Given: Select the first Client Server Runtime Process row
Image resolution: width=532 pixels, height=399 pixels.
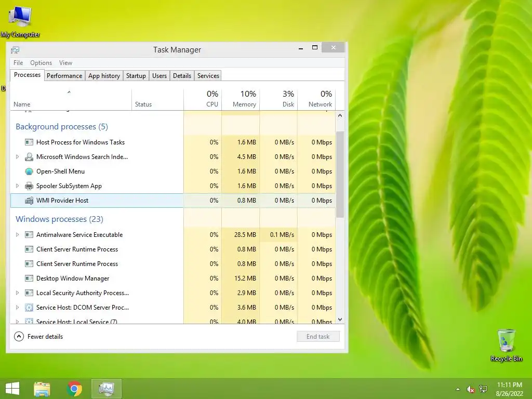Looking at the screenshot, I should (173, 249).
